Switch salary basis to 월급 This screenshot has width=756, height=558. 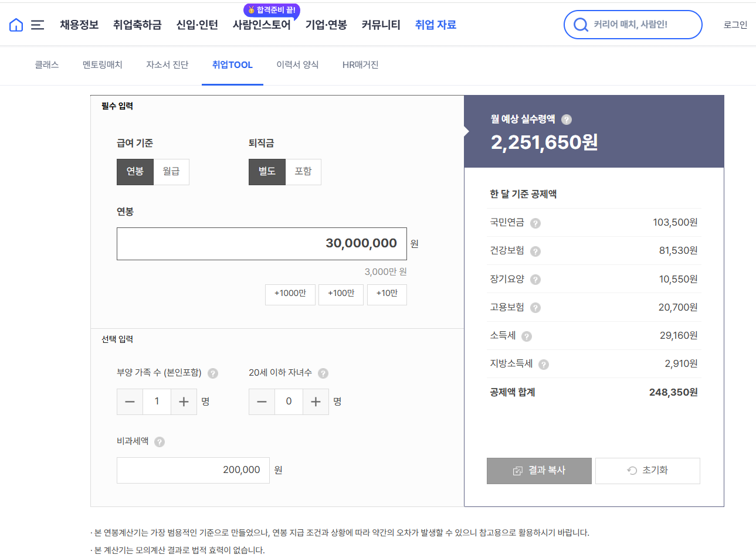pyautogui.click(x=171, y=171)
